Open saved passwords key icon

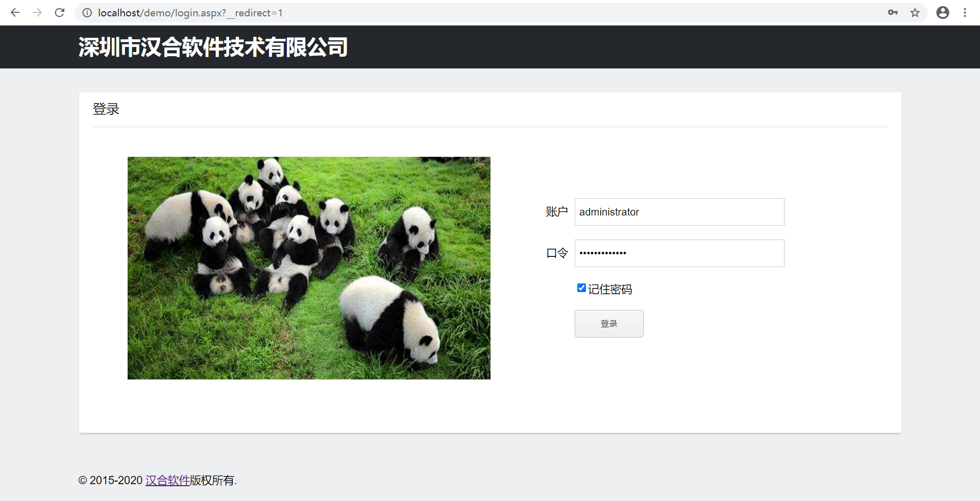[x=893, y=13]
